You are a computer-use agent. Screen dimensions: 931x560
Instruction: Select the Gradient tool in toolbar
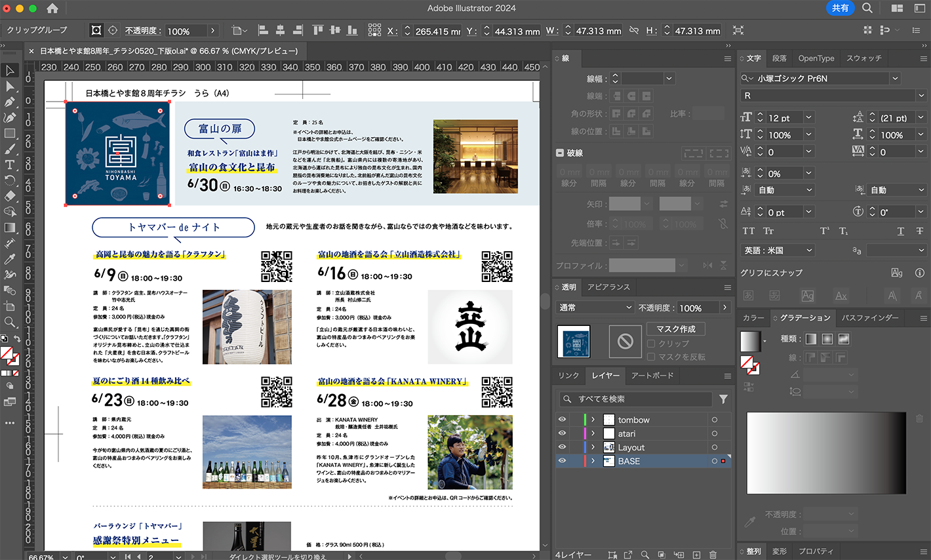pos(10,228)
